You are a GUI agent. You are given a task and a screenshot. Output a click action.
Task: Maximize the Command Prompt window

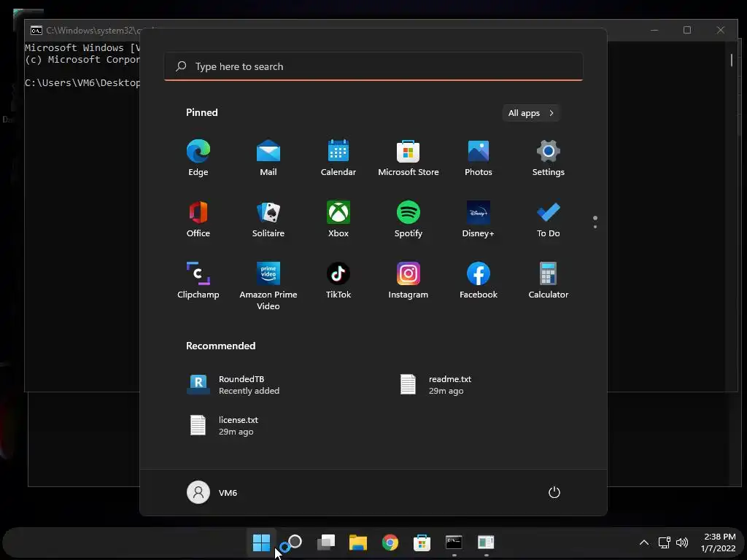point(687,30)
